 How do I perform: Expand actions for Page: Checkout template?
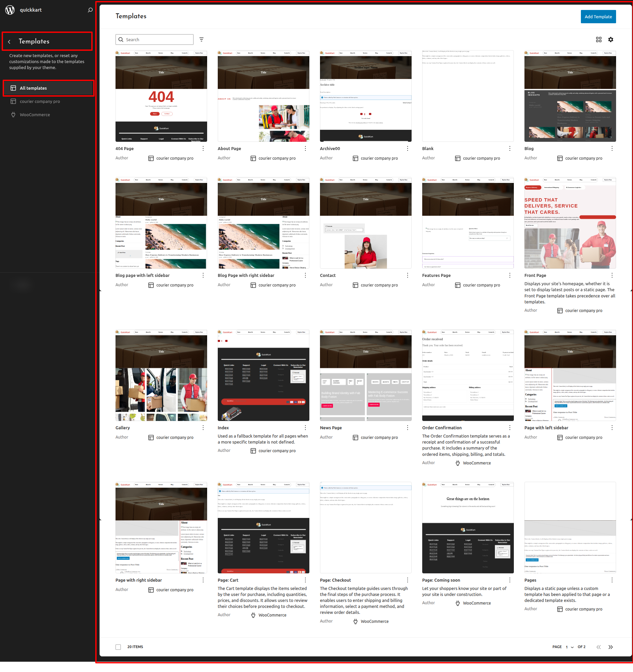(x=407, y=580)
